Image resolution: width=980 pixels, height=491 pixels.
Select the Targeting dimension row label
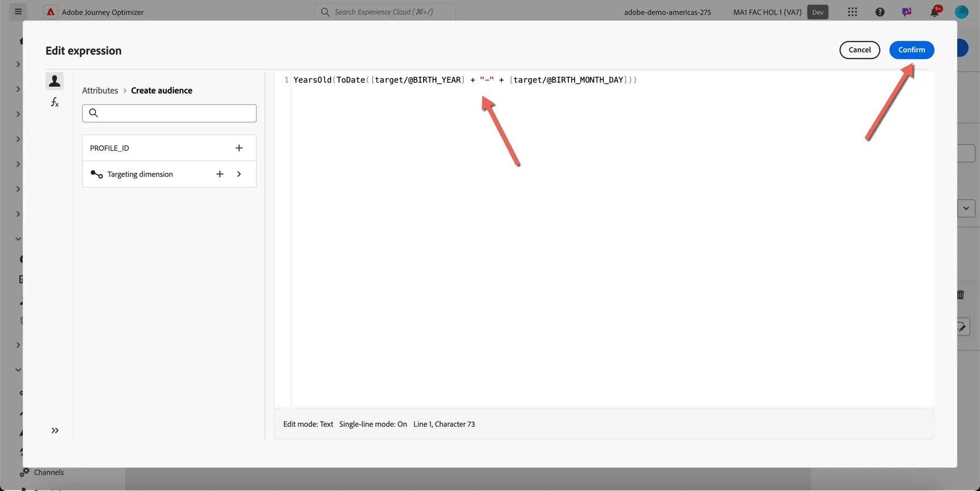point(140,174)
